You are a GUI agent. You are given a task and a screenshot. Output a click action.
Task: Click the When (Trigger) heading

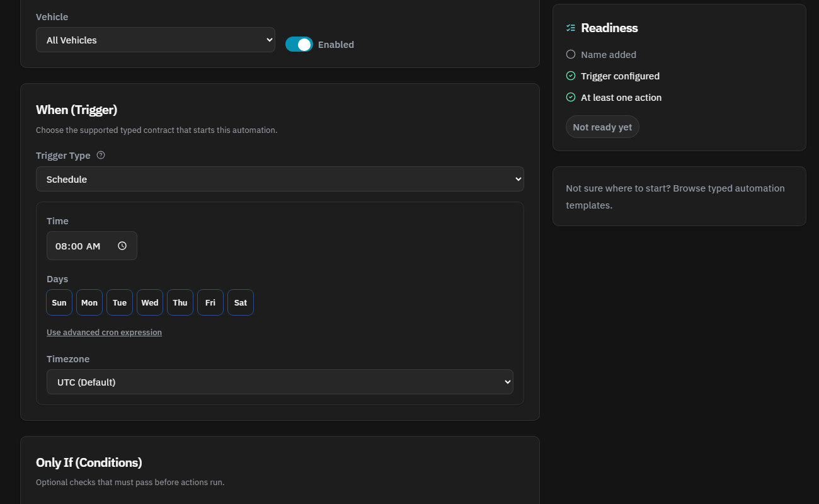tap(76, 110)
